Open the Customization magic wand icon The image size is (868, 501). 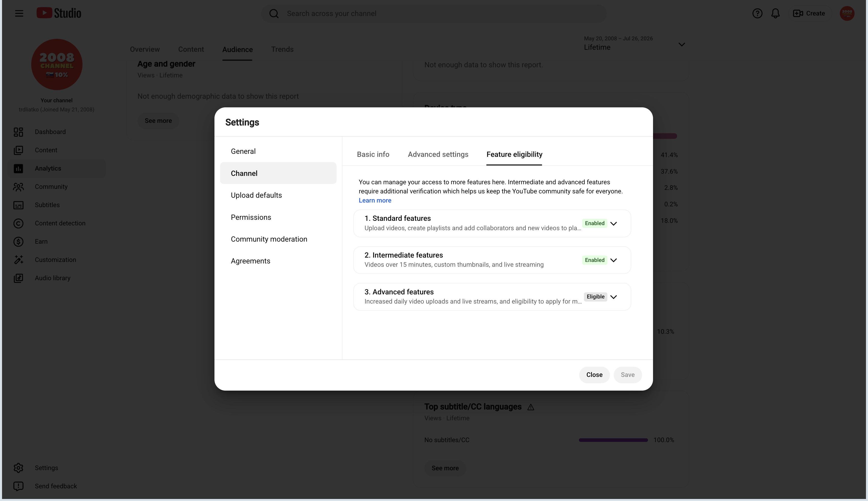18,260
